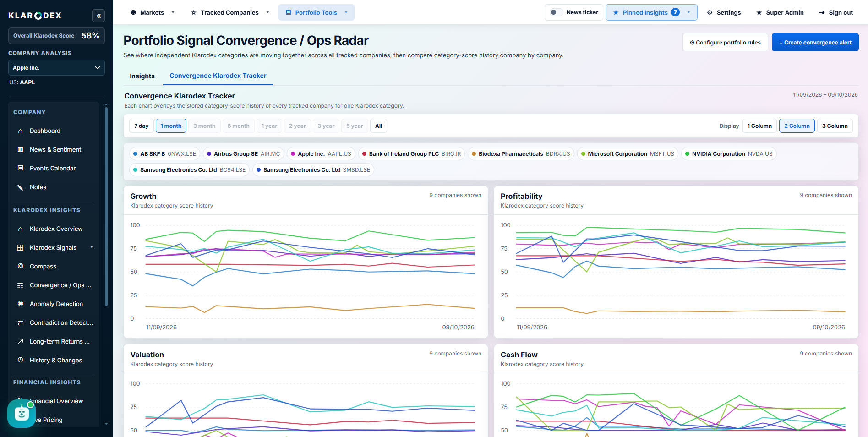Expand the Tracked Companies menu
The image size is (868, 437).
[230, 12]
